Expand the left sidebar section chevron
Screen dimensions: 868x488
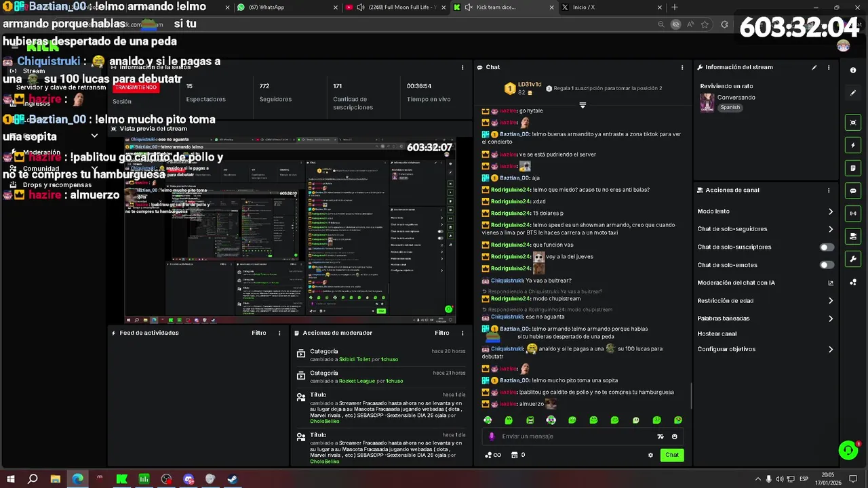pyautogui.click(x=94, y=136)
